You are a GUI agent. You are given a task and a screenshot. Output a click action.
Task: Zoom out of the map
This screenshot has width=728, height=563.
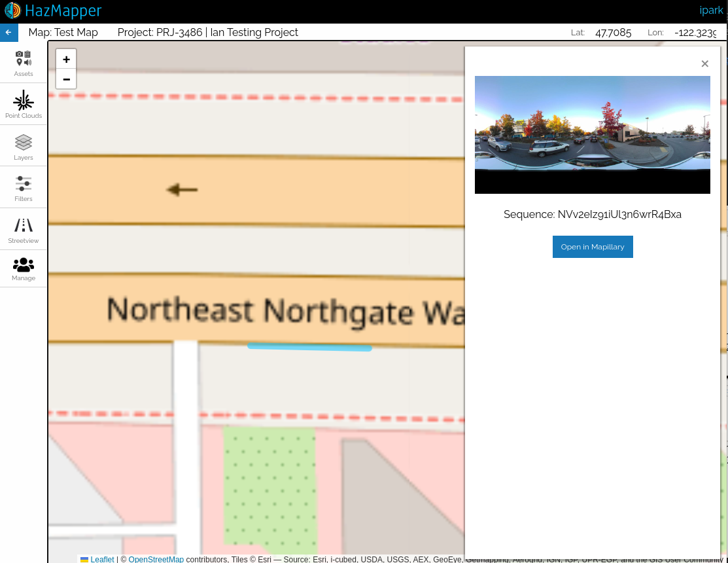pyautogui.click(x=66, y=79)
